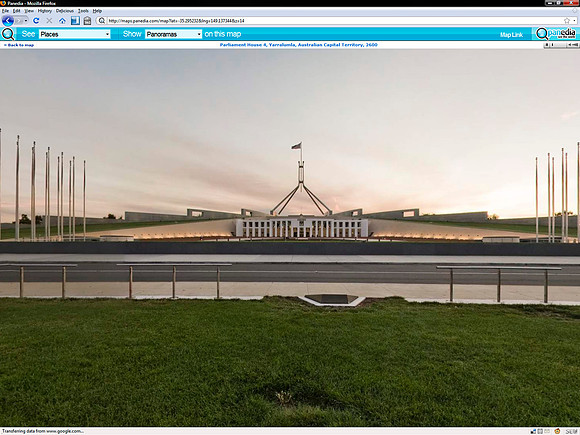Open the Help menu
580x435 pixels.
[97, 11]
